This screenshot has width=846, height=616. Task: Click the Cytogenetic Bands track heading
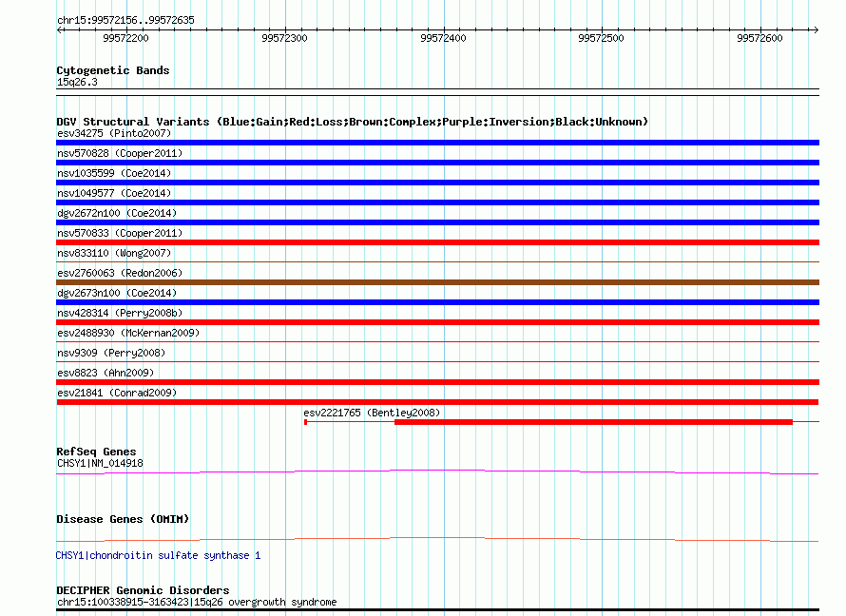tap(113, 70)
